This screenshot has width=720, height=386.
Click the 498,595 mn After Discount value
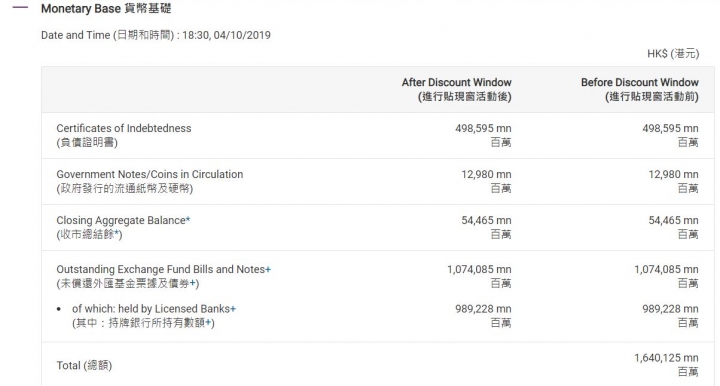tap(483, 129)
